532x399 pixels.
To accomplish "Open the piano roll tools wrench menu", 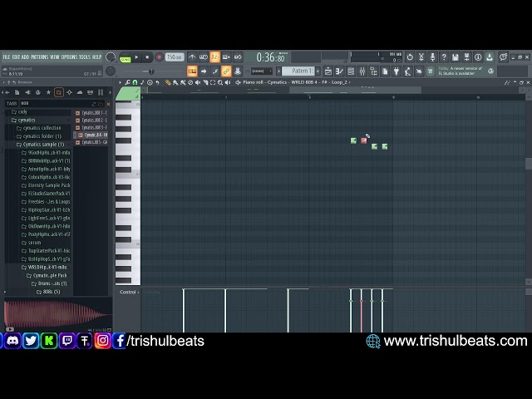I will 127,82.
